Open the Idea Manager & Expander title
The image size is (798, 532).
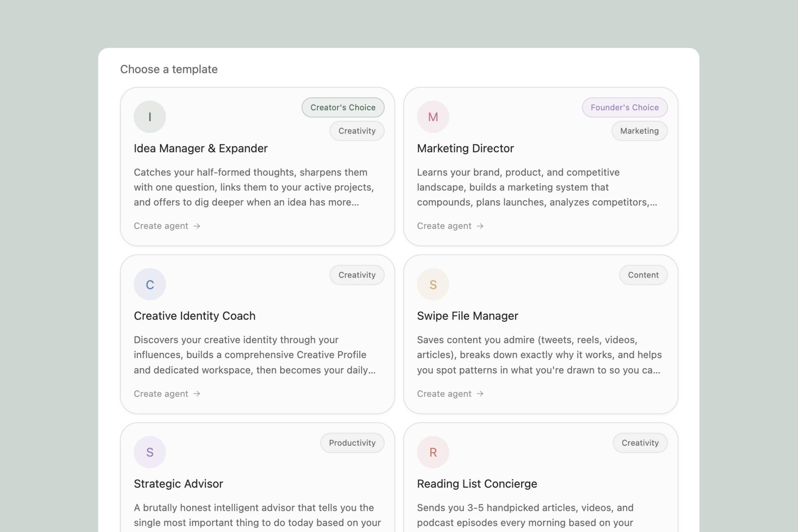201,148
